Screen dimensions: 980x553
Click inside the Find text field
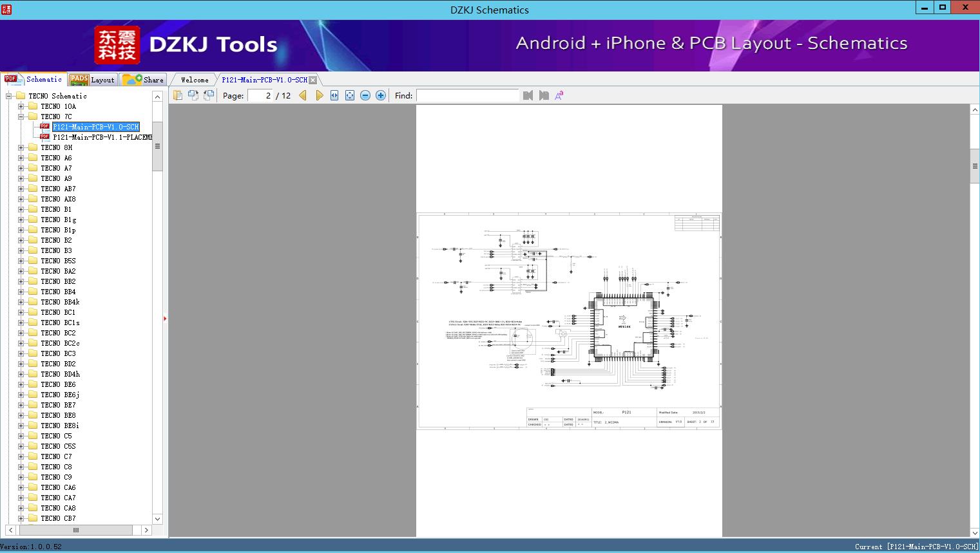tap(467, 95)
